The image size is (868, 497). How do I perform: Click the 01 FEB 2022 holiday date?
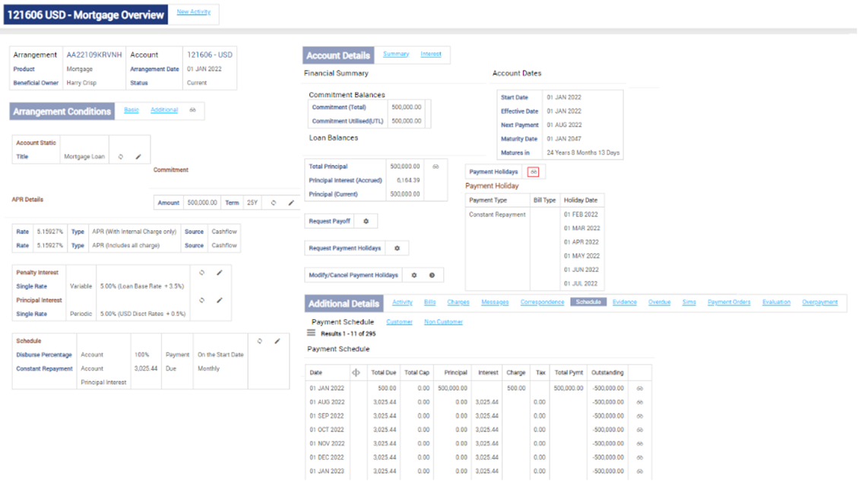581,214
